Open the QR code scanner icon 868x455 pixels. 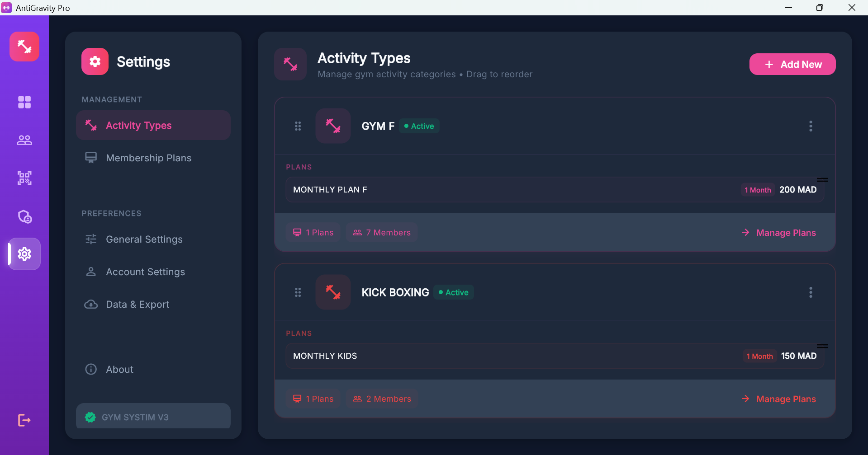tap(24, 178)
